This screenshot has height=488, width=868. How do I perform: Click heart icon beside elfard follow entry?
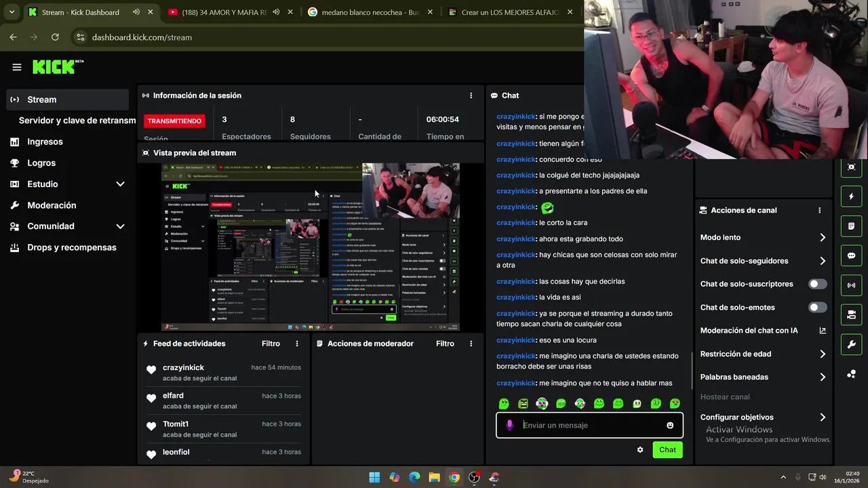pos(151,398)
